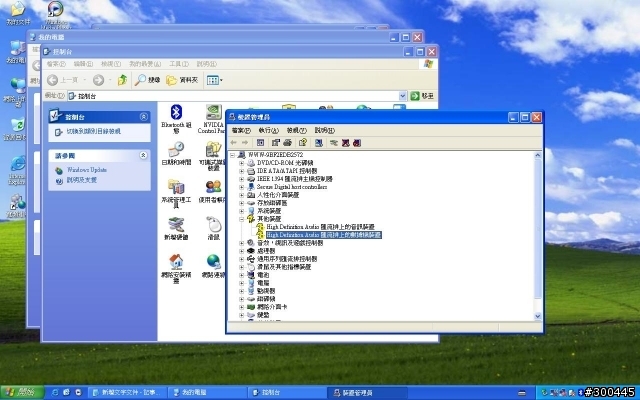
Task: Click the 說明及支援 link in sidebar
Action: (82, 180)
